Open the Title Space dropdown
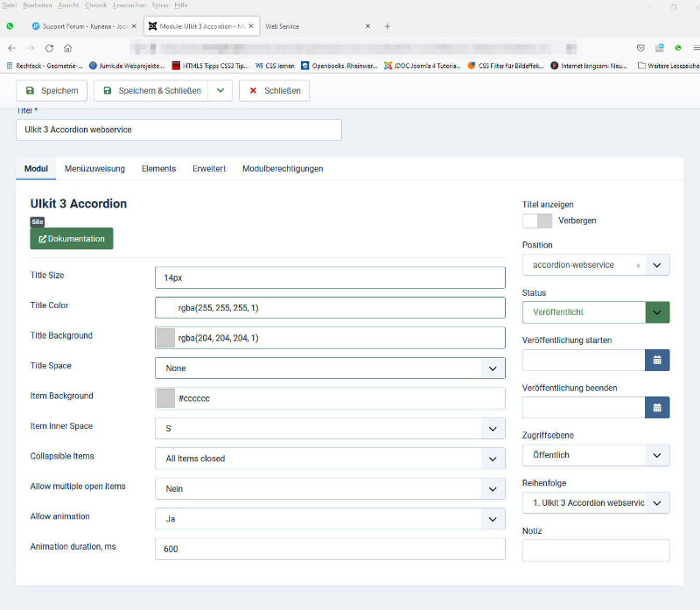Viewport: 700px width, 610px height. (x=330, y=368)
